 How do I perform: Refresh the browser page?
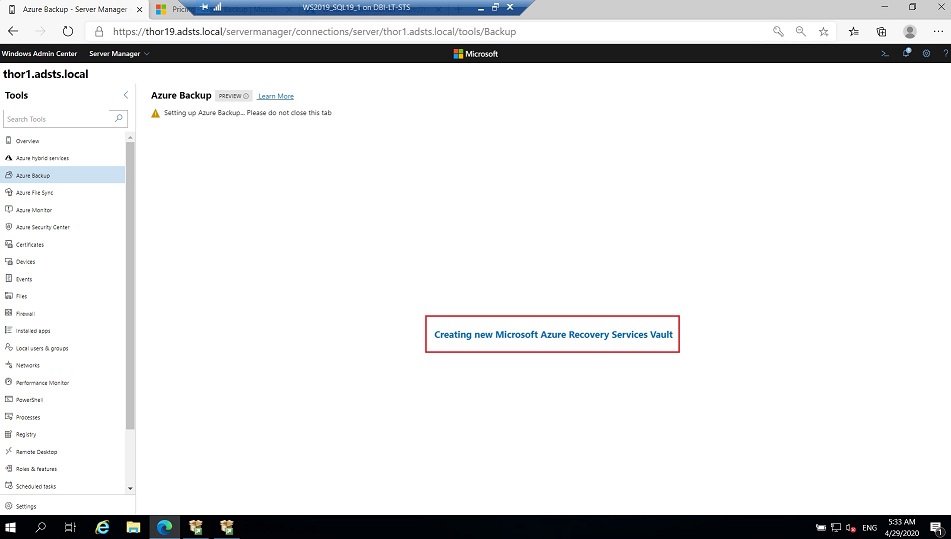pos(68,31)
